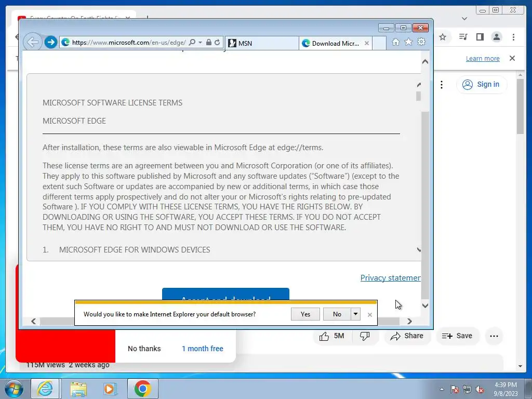Open Windows Explorer from taskbar
Screen dimensions: 532x399
coord(78,389)
